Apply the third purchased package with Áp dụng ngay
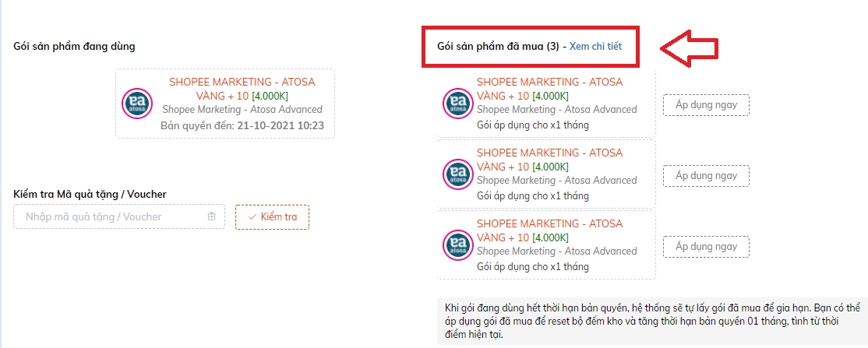 click(x=705, y=247)
